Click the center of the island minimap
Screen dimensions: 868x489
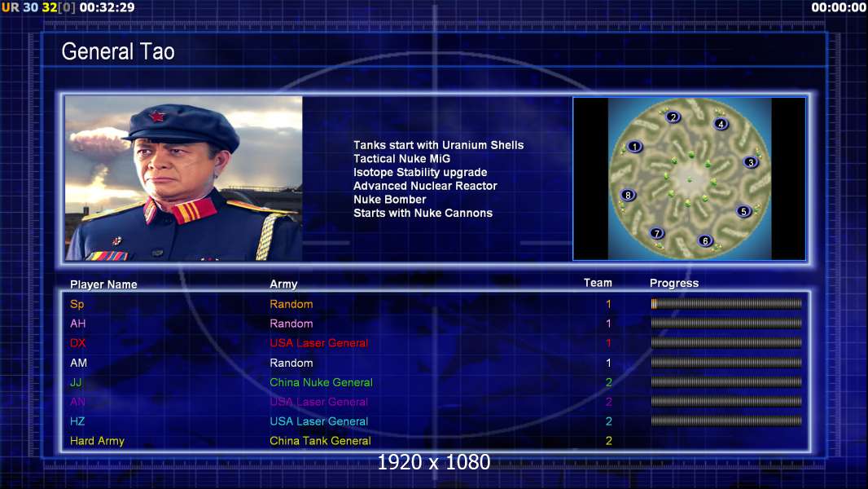click(x=689, y=178)
